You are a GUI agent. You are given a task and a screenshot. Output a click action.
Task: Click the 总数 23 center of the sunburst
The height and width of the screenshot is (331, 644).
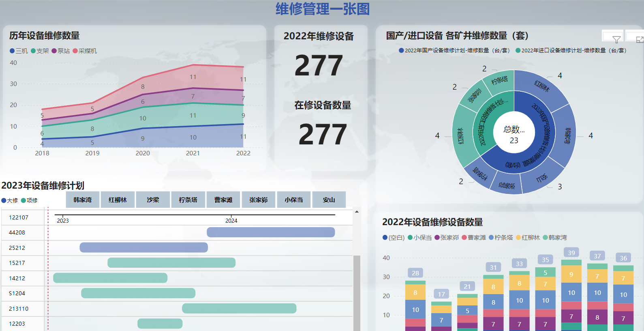(514, 135)
